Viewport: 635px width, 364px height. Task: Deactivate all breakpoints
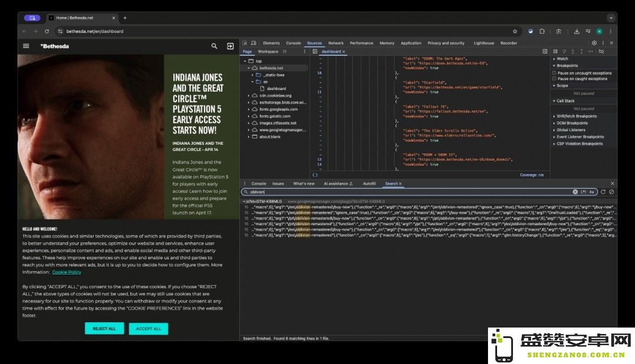[601, 51]
